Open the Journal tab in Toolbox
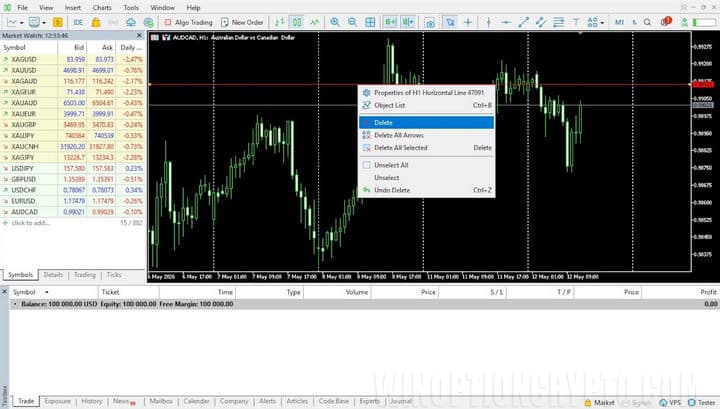Screen dimensions: 720x409 pos(400,401)
